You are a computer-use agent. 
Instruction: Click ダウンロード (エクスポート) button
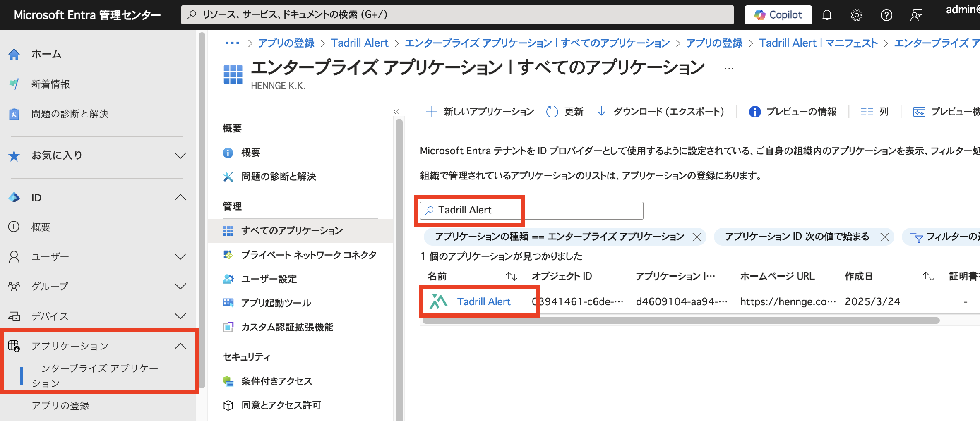pyautogui.click(x=661, y=112)
